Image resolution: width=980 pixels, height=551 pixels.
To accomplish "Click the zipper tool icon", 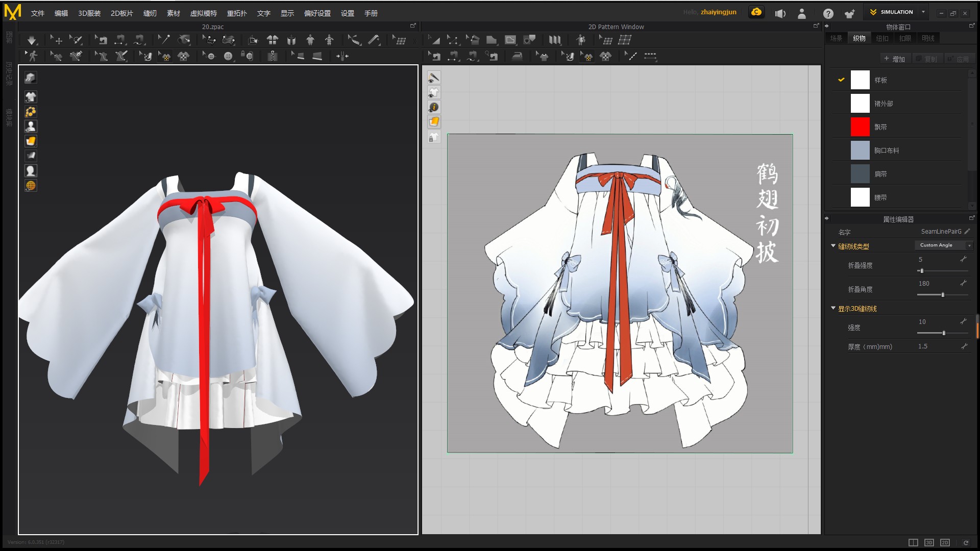I will point(273,56).
